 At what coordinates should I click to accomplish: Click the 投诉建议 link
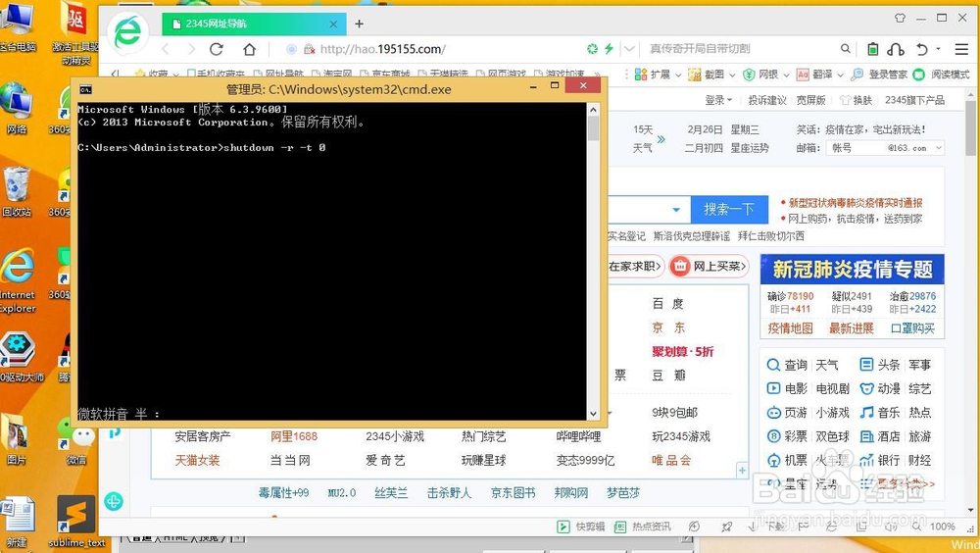[767, 100]
